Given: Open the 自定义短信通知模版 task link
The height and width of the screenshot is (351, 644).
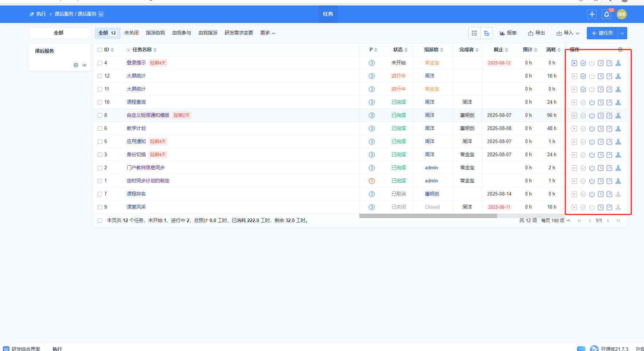Looking at the screenshot, I should 148,115.
